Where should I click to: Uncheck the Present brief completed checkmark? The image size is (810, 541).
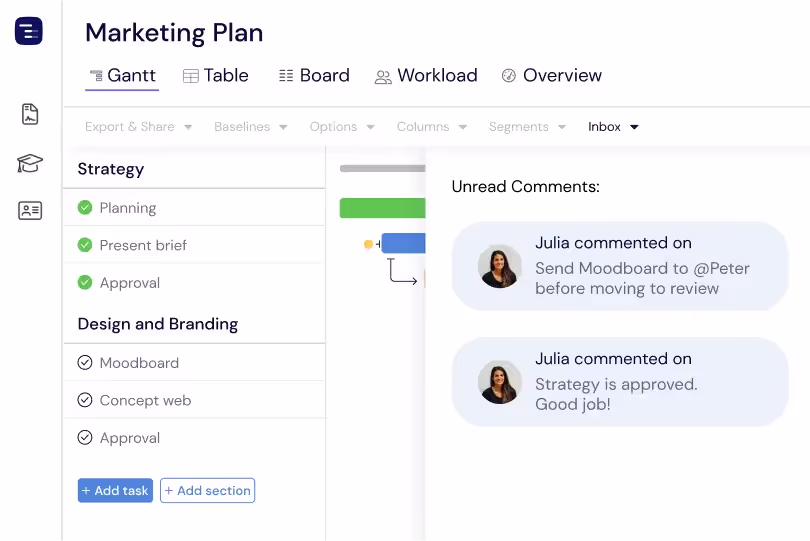[85, 245]
